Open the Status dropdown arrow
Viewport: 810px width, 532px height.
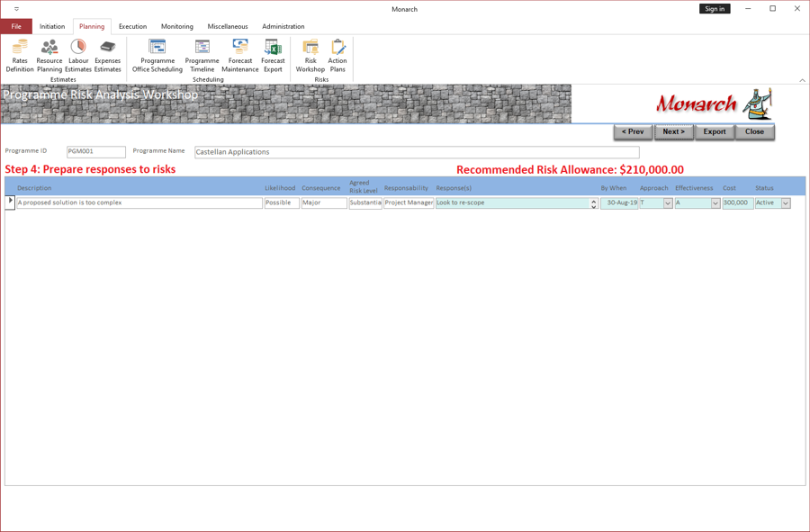786,203
